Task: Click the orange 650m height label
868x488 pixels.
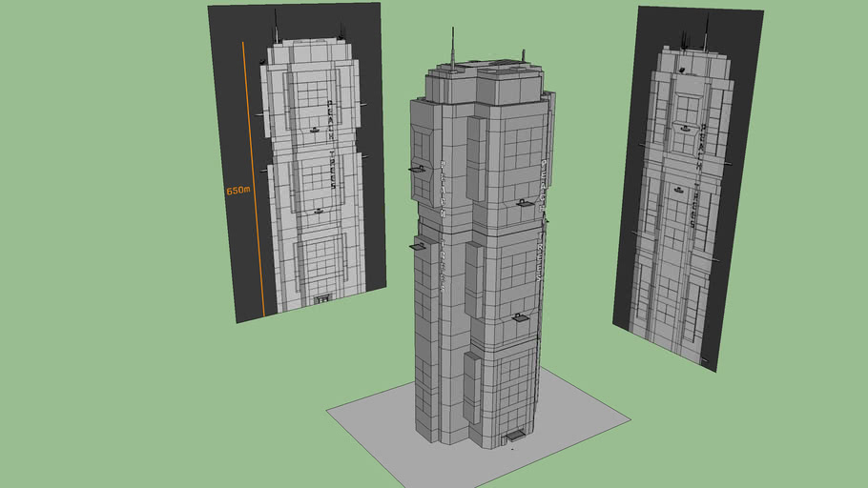Action: (238, 191)
